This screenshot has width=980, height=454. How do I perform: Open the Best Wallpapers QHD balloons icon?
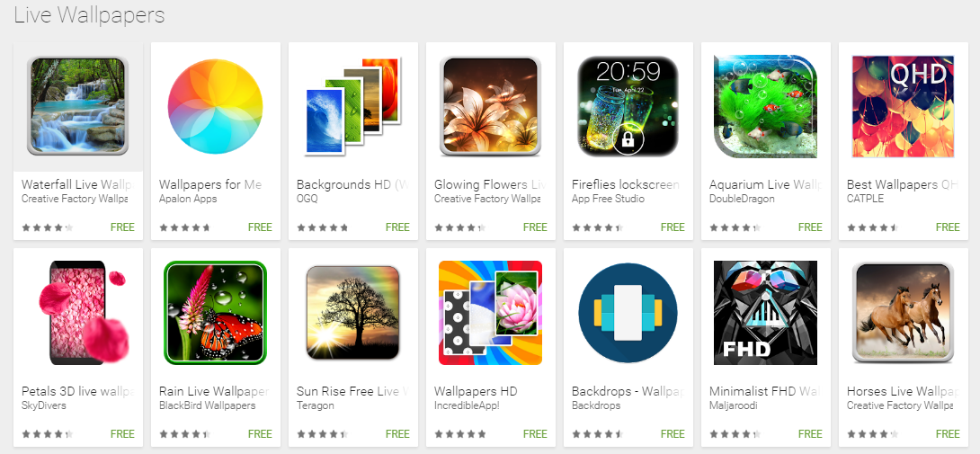[x=903, y=106]
